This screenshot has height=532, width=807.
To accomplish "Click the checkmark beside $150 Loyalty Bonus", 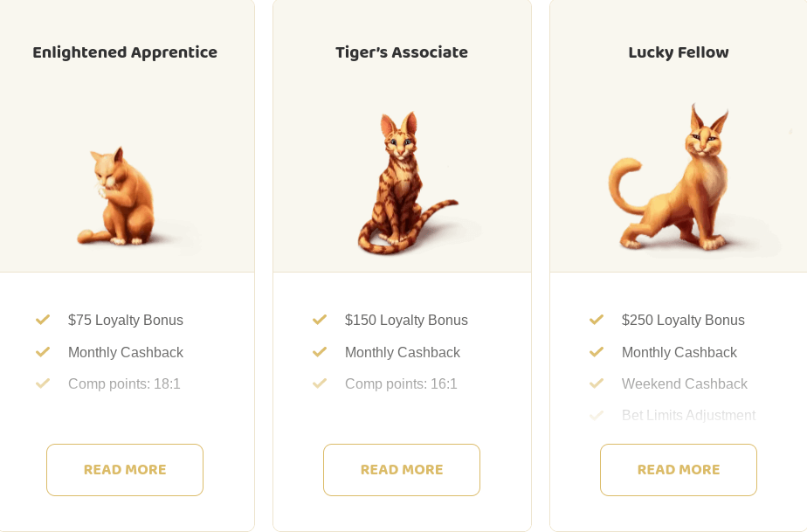I will (x=320, y=320).
